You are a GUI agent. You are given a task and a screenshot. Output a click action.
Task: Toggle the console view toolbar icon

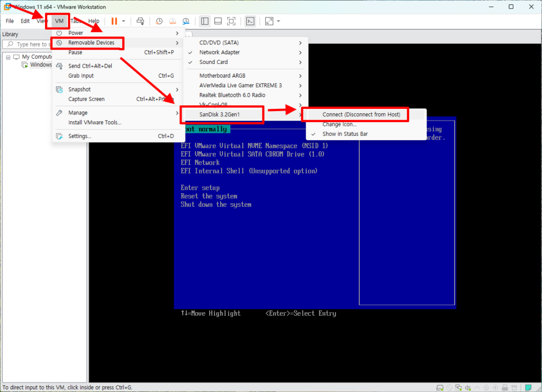pyautogui.click(x=250, y=21)
